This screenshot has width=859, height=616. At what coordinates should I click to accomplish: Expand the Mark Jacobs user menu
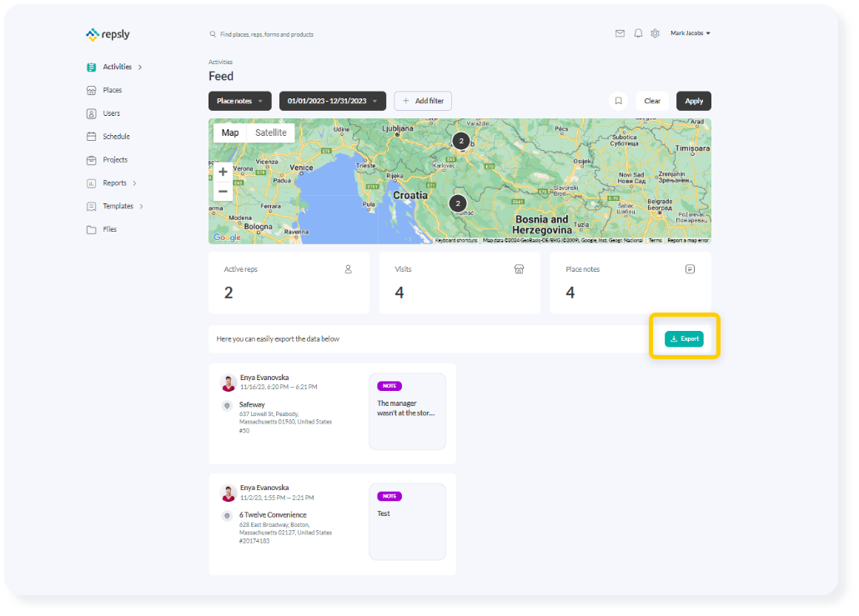691,33
